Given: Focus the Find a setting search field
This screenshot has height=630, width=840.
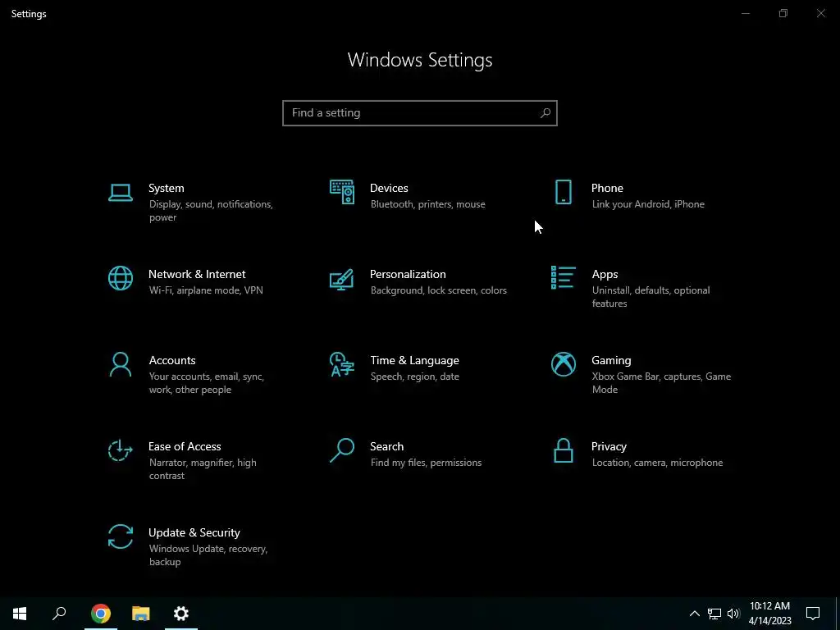Looking at the screenshot, I should click(420, 113).
